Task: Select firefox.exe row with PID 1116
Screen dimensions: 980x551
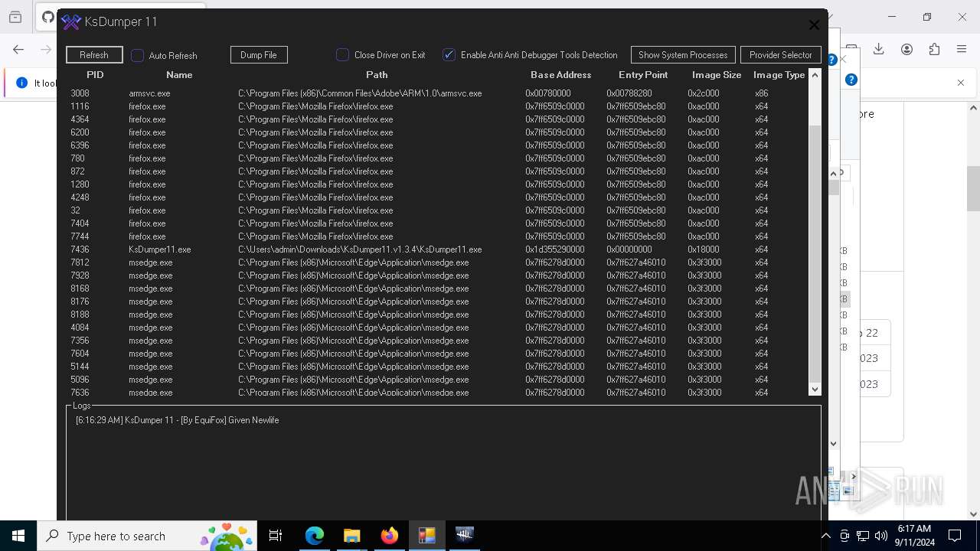Action: point(436,106)
